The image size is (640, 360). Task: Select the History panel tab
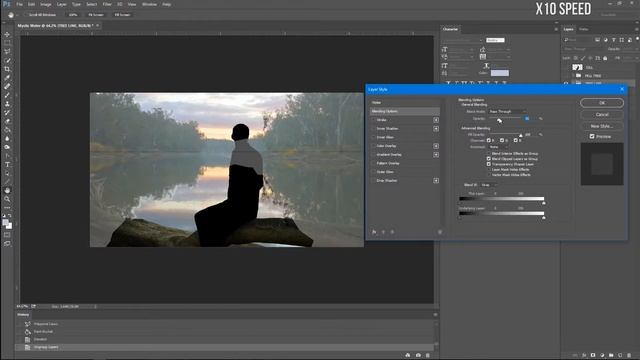23,315
